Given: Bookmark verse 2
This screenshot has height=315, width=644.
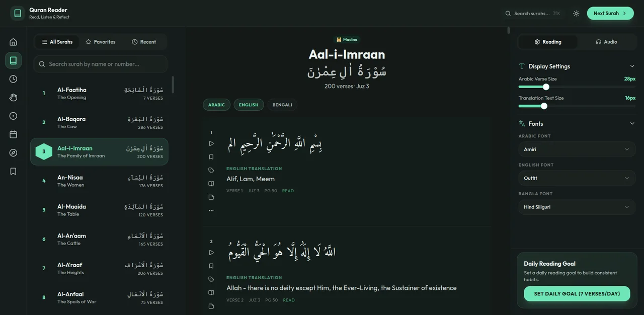Looking at the screenshot, I should pyautogui.click(x=211, y=266).
